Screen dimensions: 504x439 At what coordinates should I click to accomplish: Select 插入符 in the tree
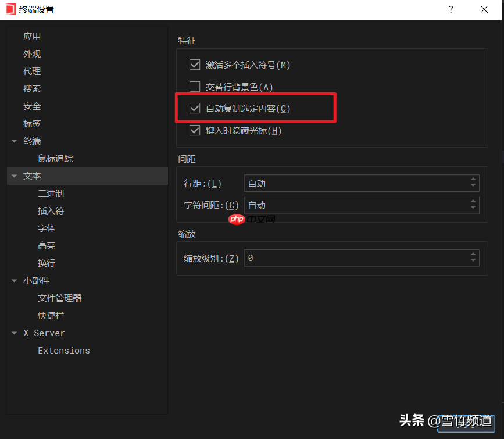pos(51,210)
